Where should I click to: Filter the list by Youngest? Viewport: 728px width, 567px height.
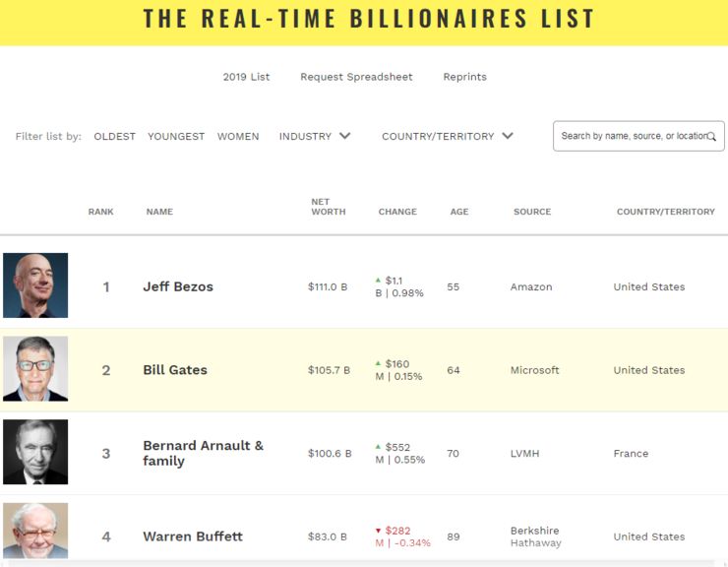176,136
